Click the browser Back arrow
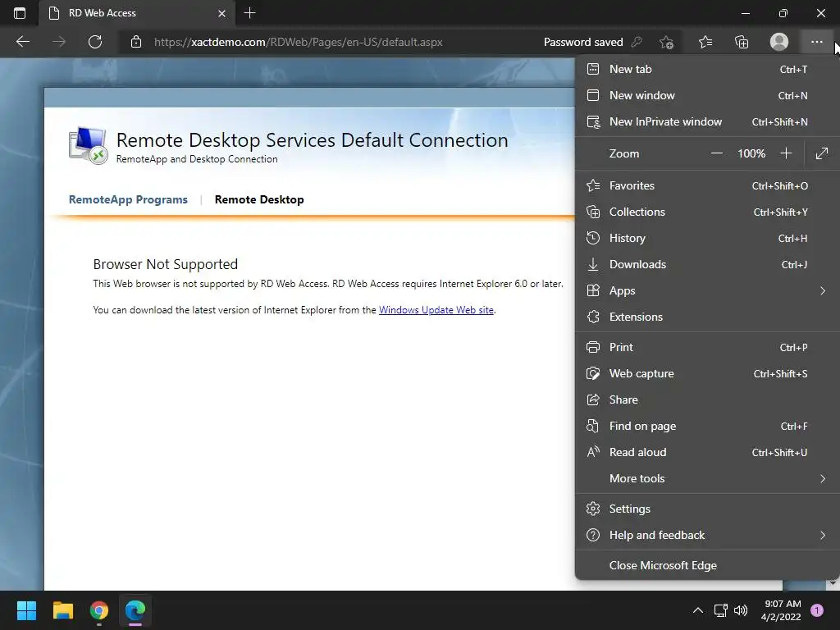The image size is (840, 630). point(23,42)
